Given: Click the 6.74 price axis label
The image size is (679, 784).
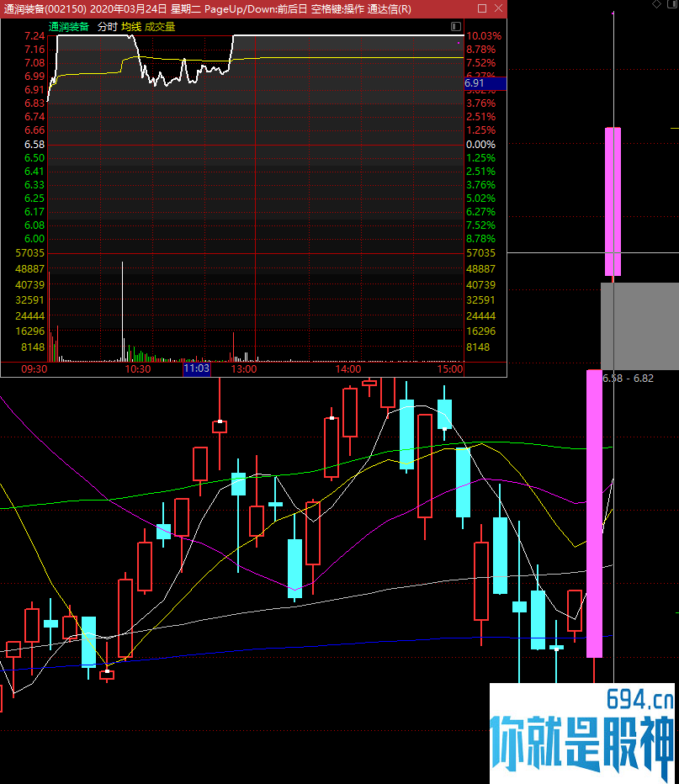Looking at the screenshot, I should coord(34,116).
